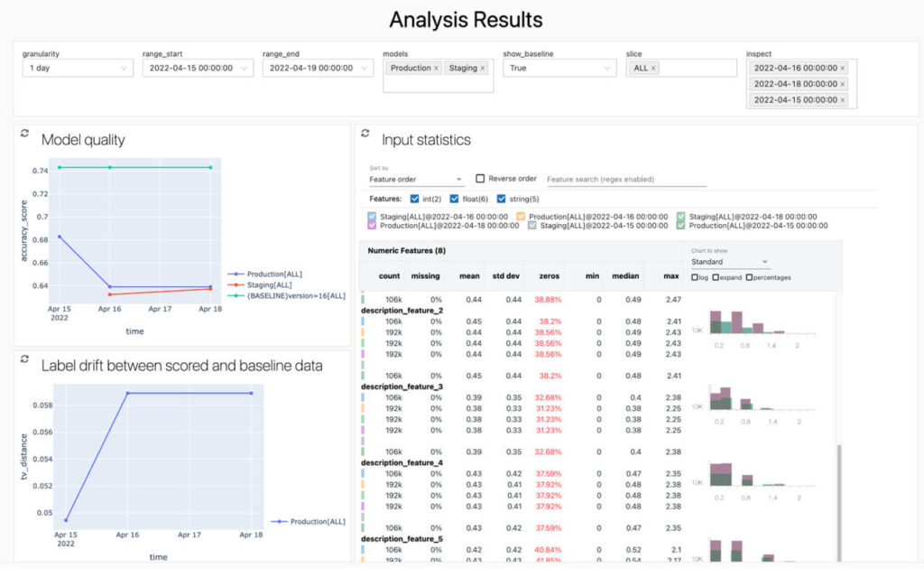Toggle float(6) features checkbox

(455, 199)
